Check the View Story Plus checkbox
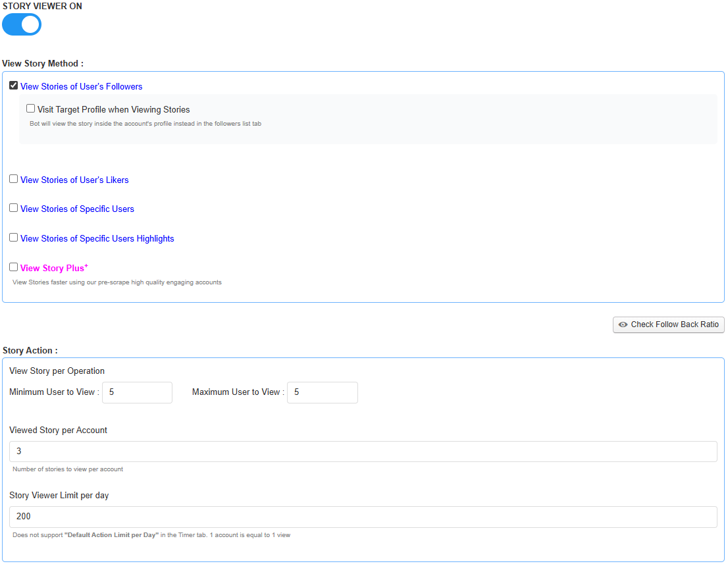728x570 pixels. (x=13, y=267)
